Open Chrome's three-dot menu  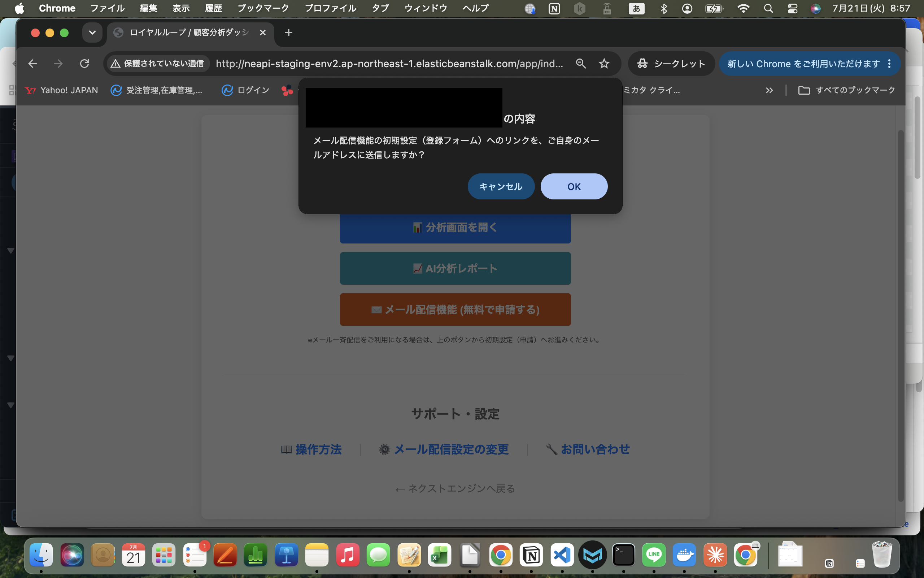(889, 64)
